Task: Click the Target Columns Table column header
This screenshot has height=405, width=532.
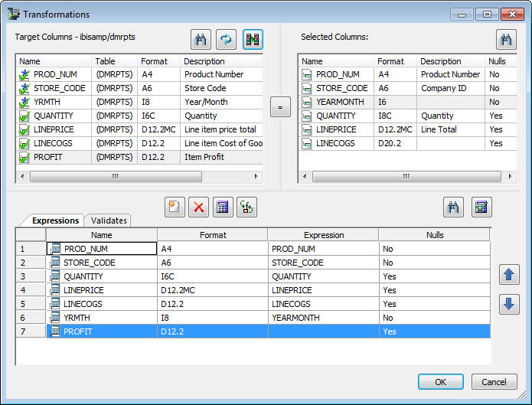Action: point(114,61)
